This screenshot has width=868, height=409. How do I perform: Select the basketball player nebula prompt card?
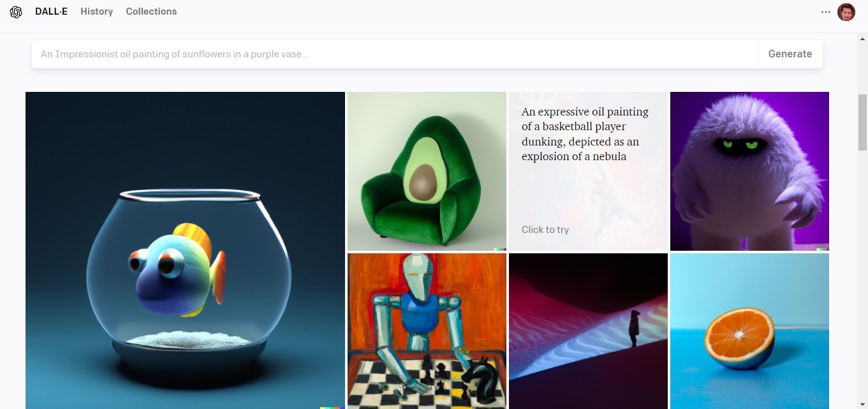tap(588, 171)
